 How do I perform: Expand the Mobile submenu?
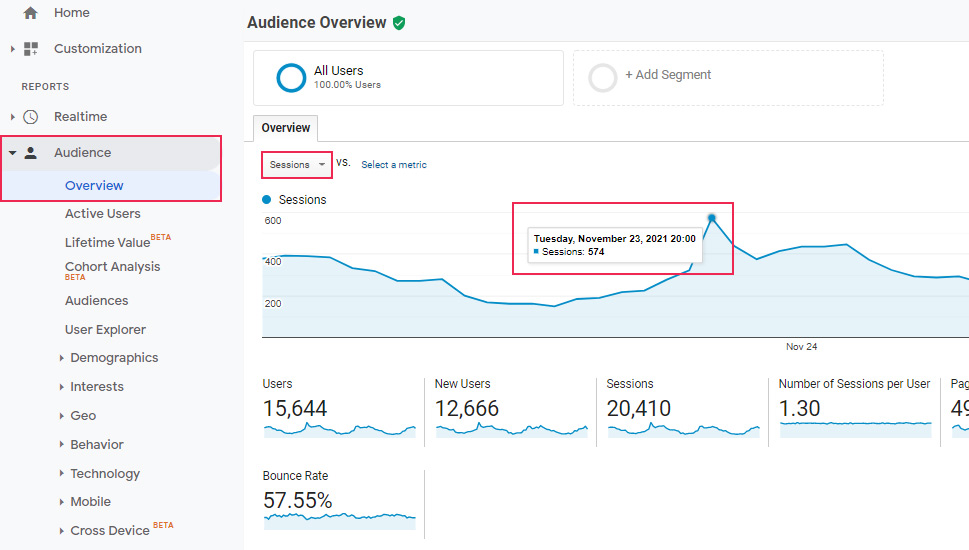(61, 502)
